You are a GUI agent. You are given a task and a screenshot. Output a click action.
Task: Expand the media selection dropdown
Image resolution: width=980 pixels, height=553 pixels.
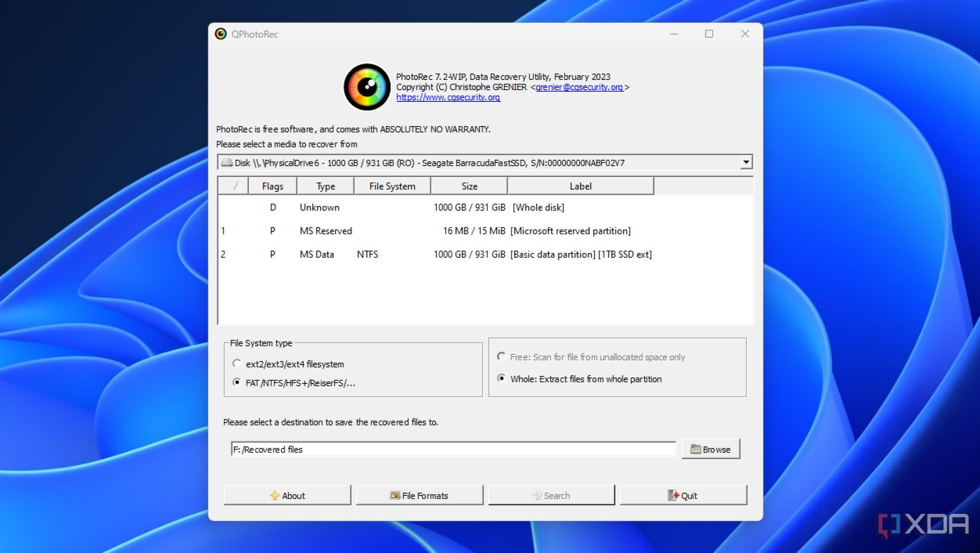[747, 163]
